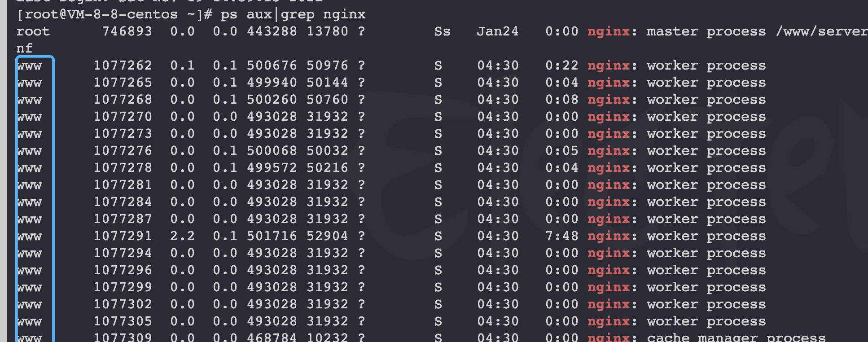Viewport: 868px width, 342px height.
Task: Click PID 1077273
Action: pyautogui.click(x=123, y=134)
